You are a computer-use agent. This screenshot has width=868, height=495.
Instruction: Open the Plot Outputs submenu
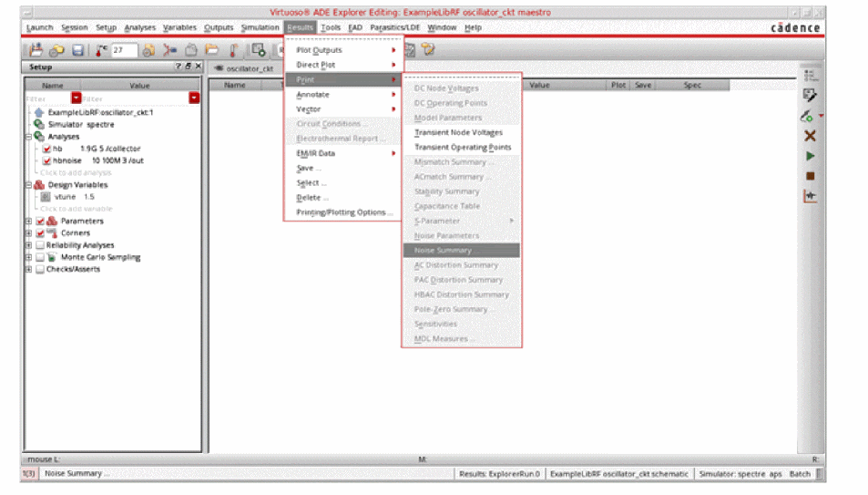coord(343,50)
